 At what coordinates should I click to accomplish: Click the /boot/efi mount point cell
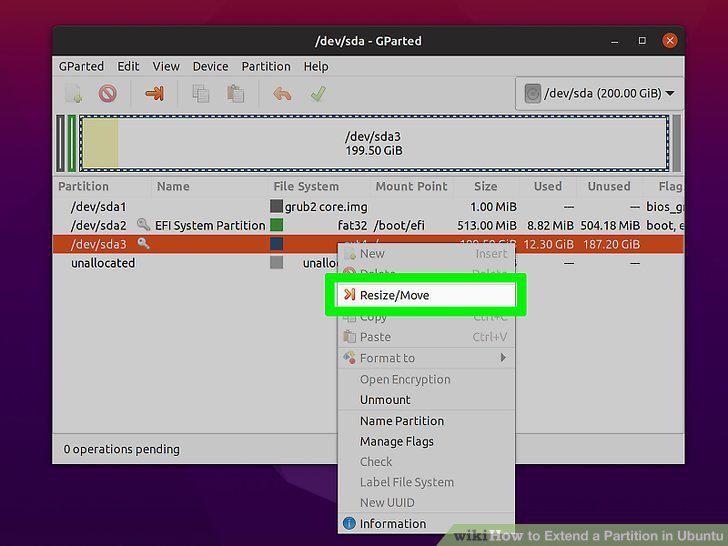[399, 225]
